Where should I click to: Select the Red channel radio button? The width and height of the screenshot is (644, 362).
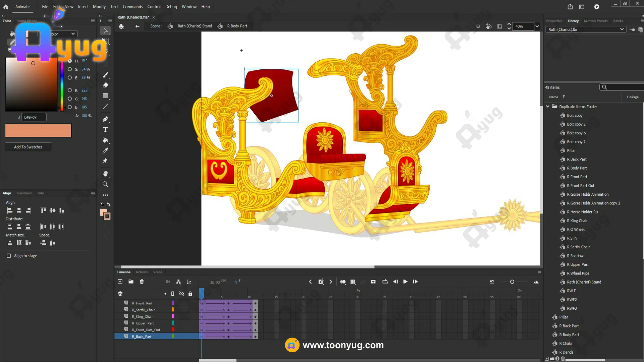[70, 90]
